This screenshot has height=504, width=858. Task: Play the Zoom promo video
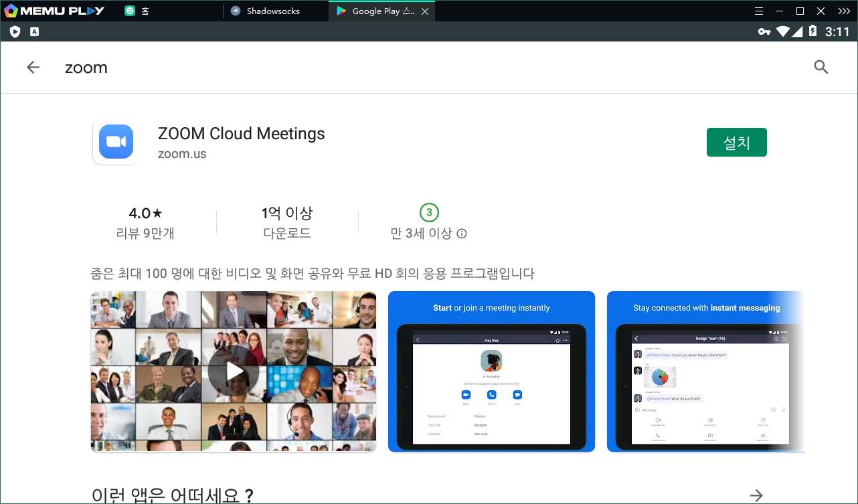point(234,371)
